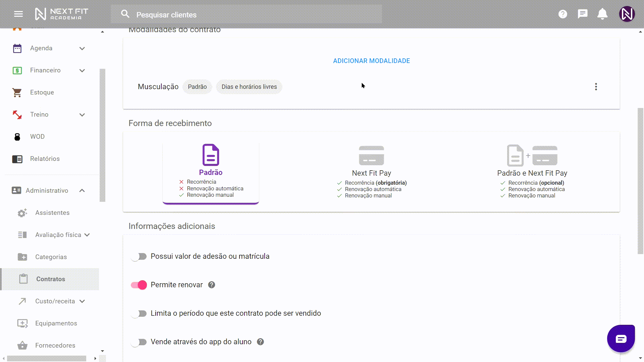Open the hamburger menu icon
This screenshot has width=644, height=362.
18,14
